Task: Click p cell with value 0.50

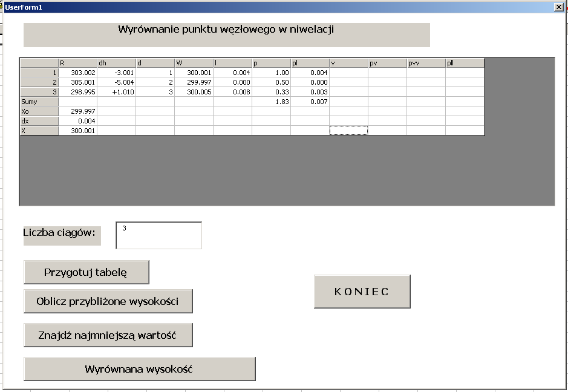Action: (272, 82)
